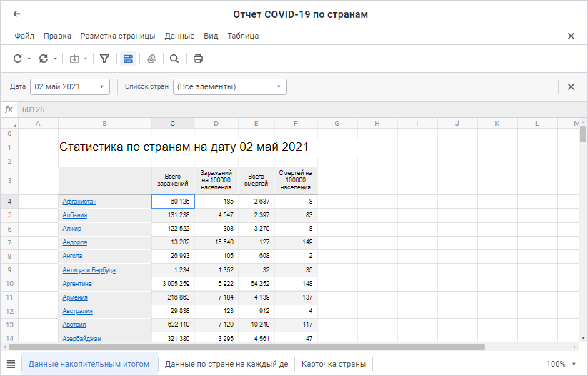
Task: Click the back arrow icon
Action: coord(17,14)
